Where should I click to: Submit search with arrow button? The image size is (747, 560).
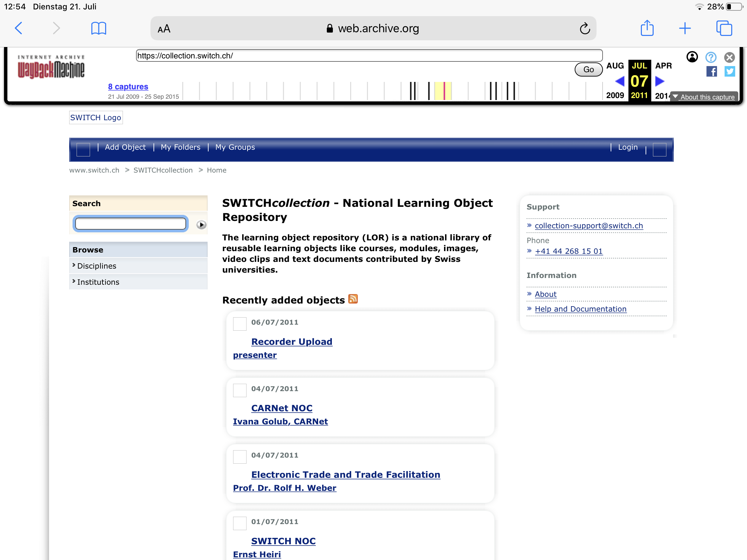[x=201, y=225]
